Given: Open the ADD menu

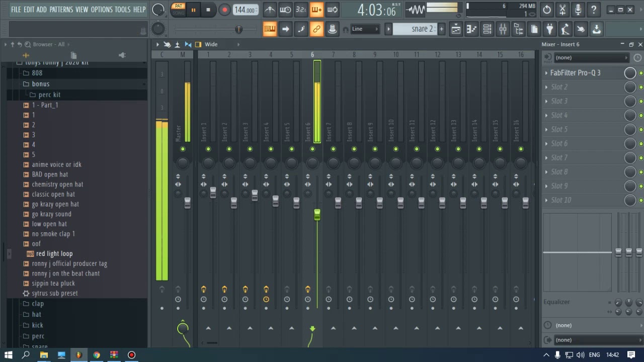Looking at the screenshot, I should 42,10.
